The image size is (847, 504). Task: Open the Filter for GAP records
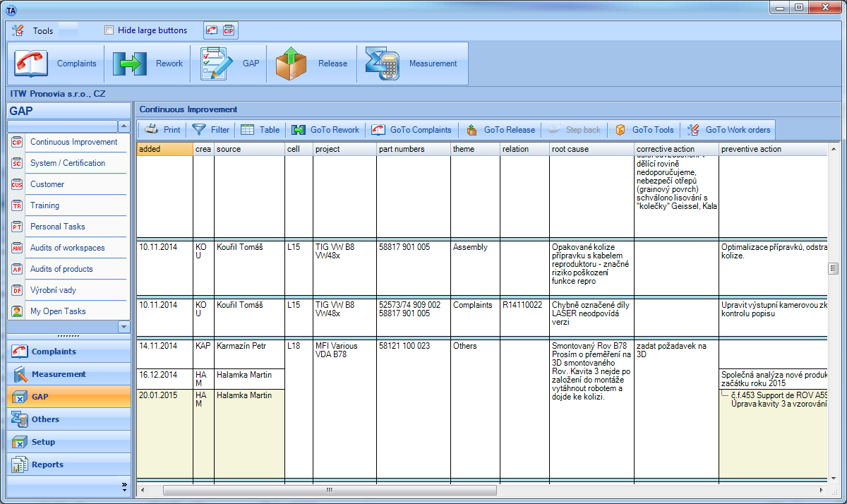(x=210, y=129)
